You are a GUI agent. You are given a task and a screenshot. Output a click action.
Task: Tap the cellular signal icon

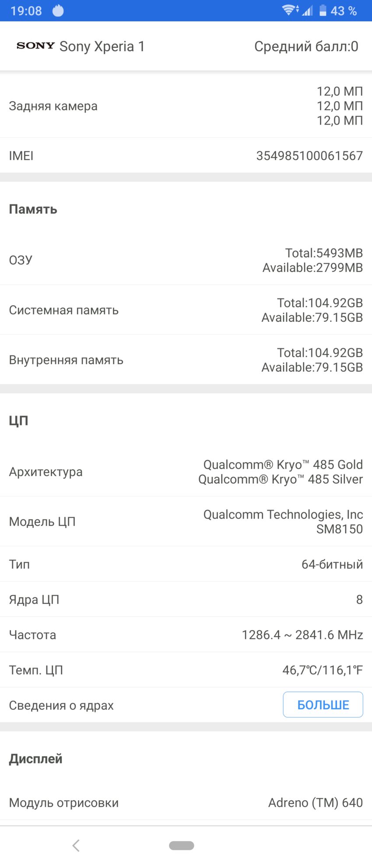308,10
